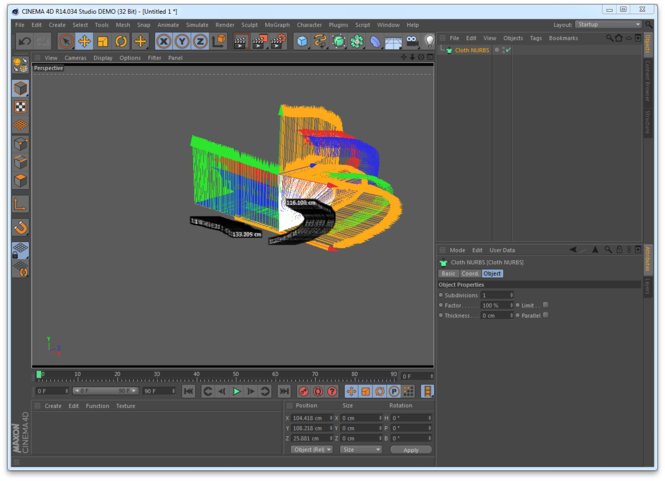Open the deformer objects icon
The width and height of the screenshot is (665, 481).
click(375, 42)
